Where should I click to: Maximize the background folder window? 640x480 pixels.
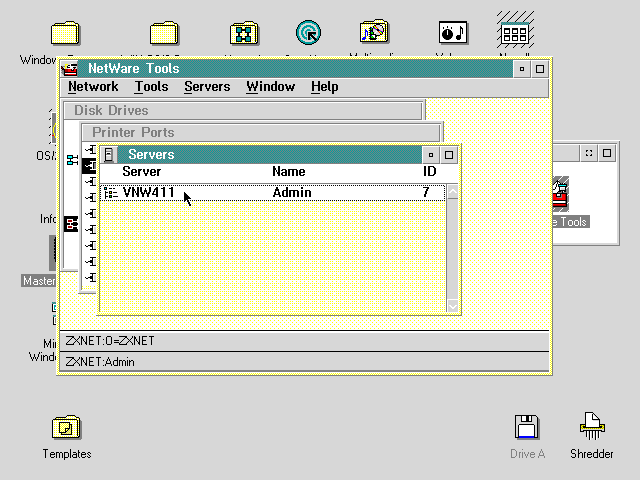tap(607, 153)
